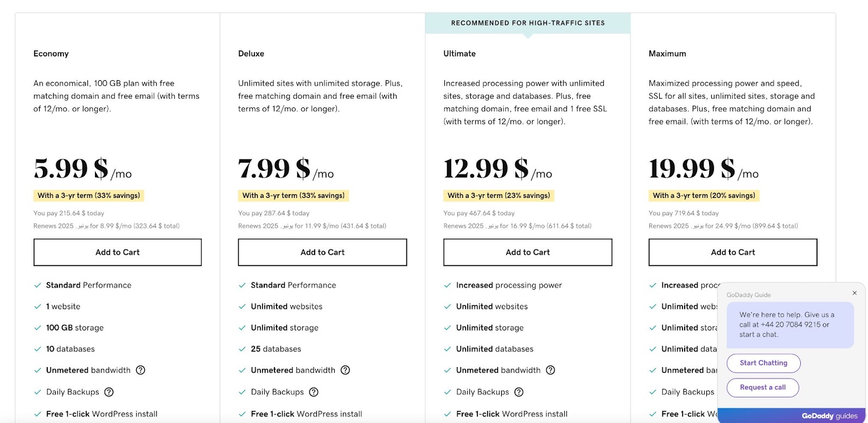Open info icon for Deluxe Unmetered bandwidth
868x423 pixels.
pyautogui.click(x=346, y=370)
